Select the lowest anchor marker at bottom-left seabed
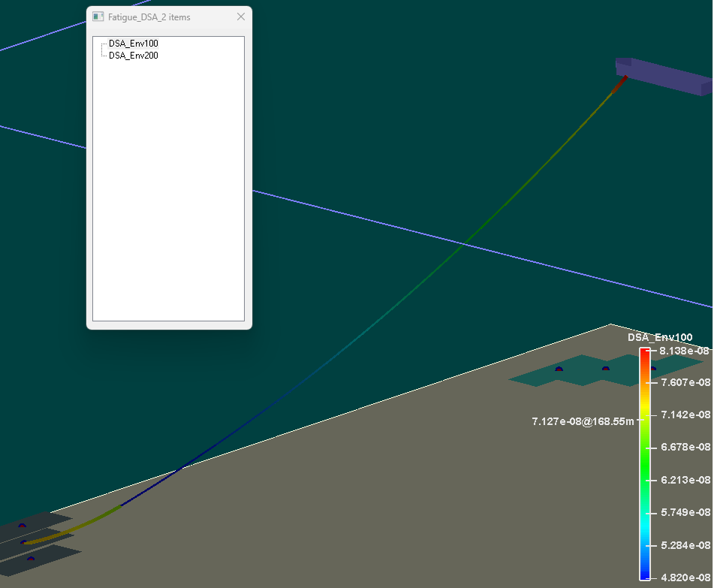 [31, 558]
